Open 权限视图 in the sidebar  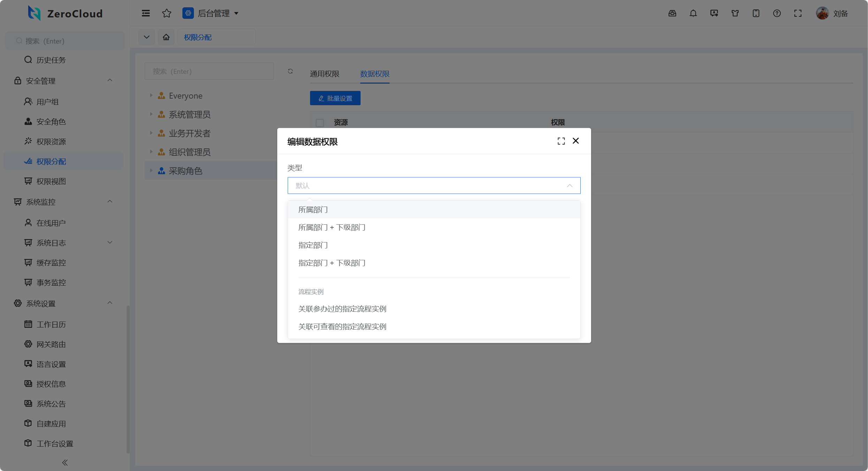click(x=51, y=182)
